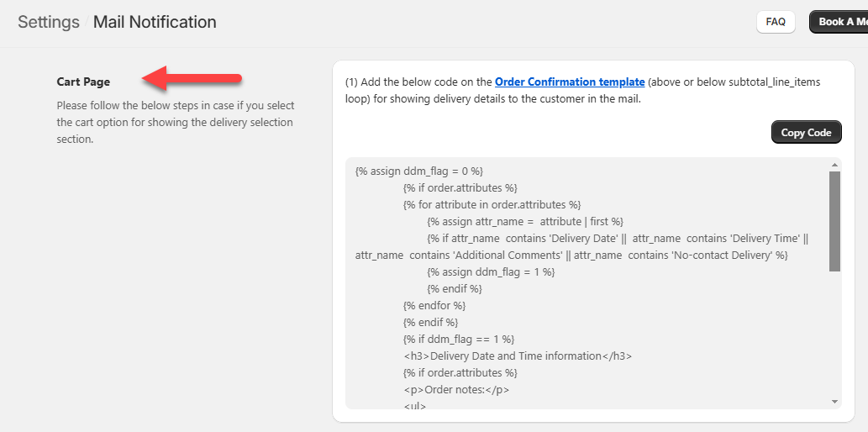Click the Mail Notification page title

[x=155, y=22]
